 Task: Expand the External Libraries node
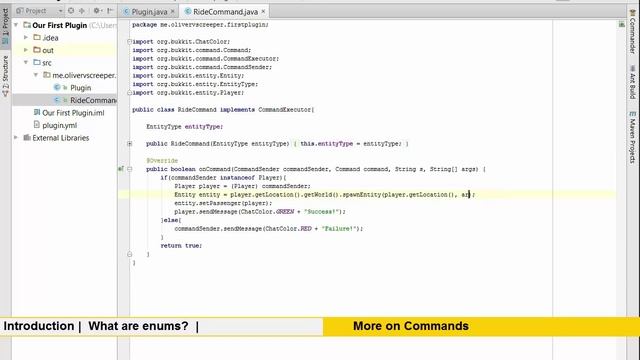pos(16,138)
